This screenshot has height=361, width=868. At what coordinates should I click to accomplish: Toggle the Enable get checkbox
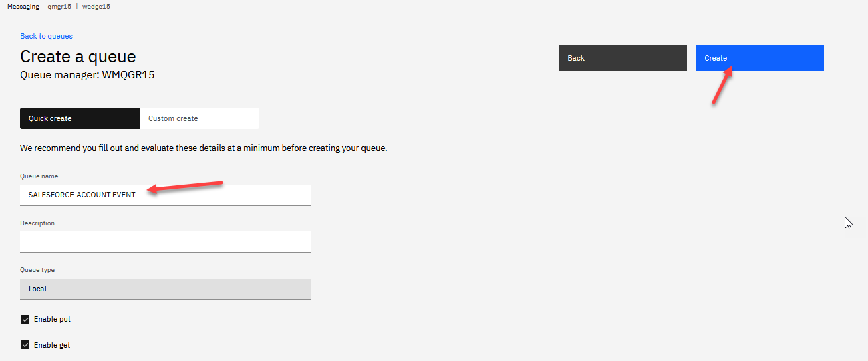[x=25, y=345]
